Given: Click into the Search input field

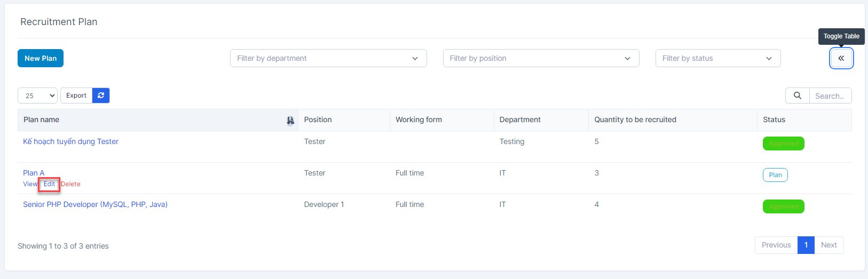Looking at the screenshot, I should pos(830,96).
